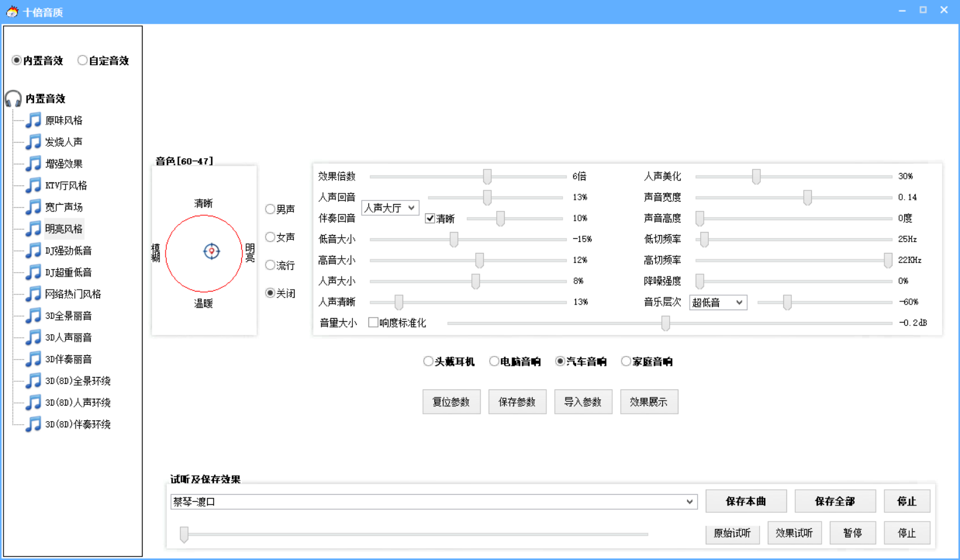
Task: Select 发烧人声 preset in tree
Action: (x=64, y=142)
